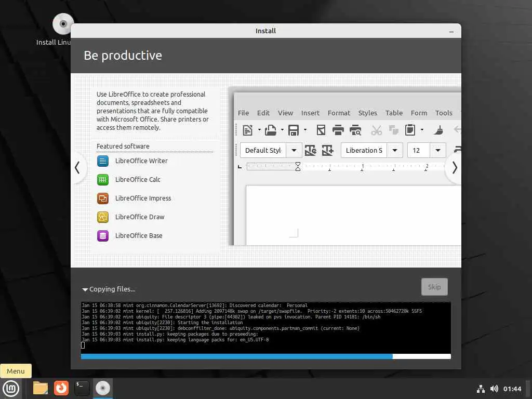Click the Insert menu in slideshow image

311,113
